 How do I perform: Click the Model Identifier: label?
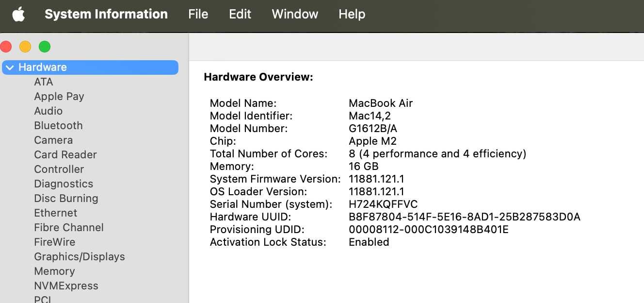pos(251,116)
